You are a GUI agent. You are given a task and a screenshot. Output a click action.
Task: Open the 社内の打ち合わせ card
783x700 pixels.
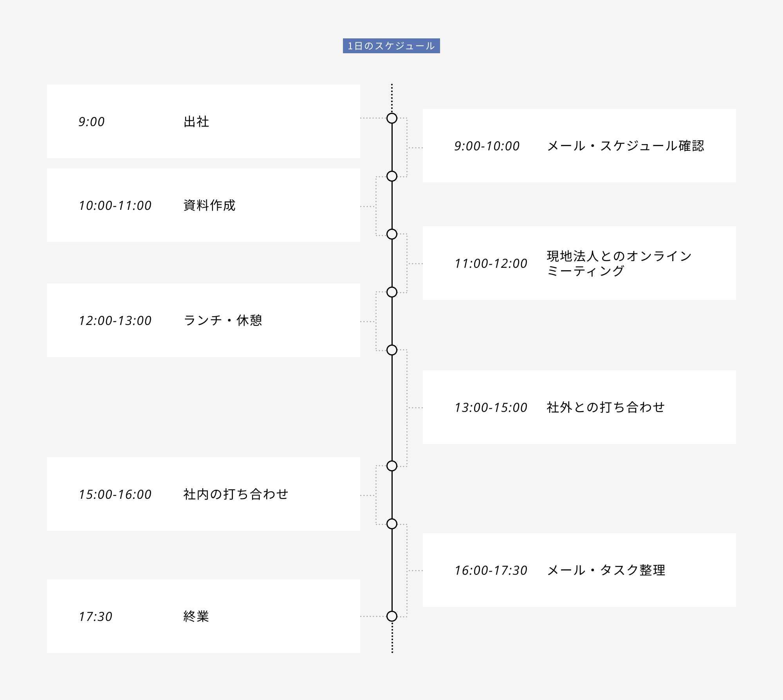[x=203, y=494]
